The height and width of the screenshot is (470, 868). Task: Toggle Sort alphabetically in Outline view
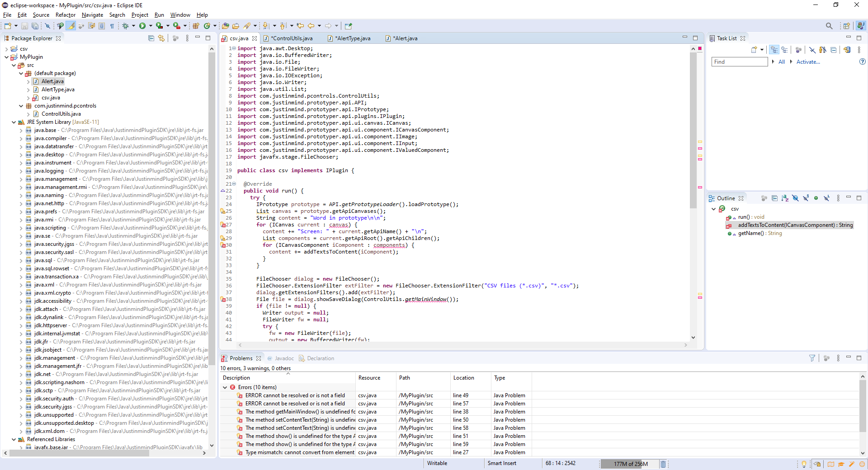point(785,198)
